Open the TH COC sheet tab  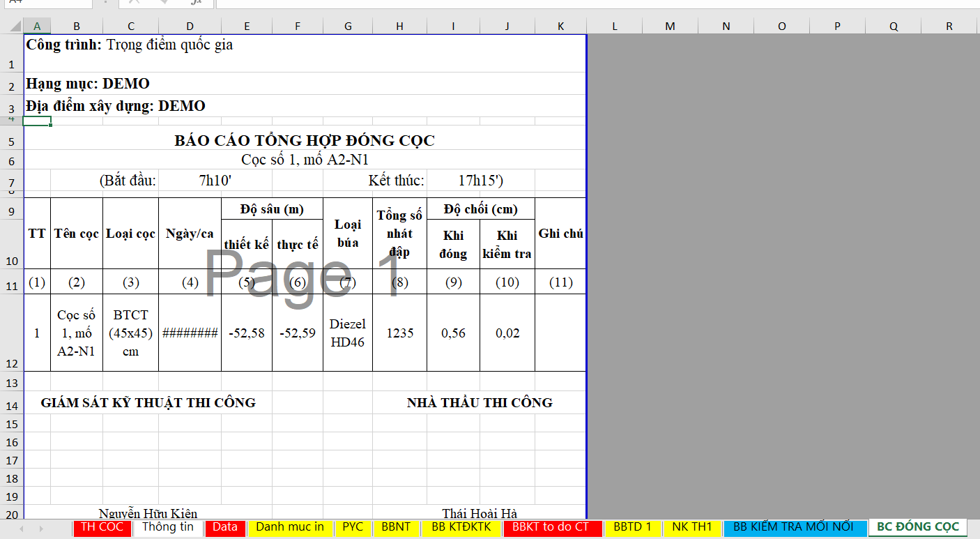click(102, 527)
